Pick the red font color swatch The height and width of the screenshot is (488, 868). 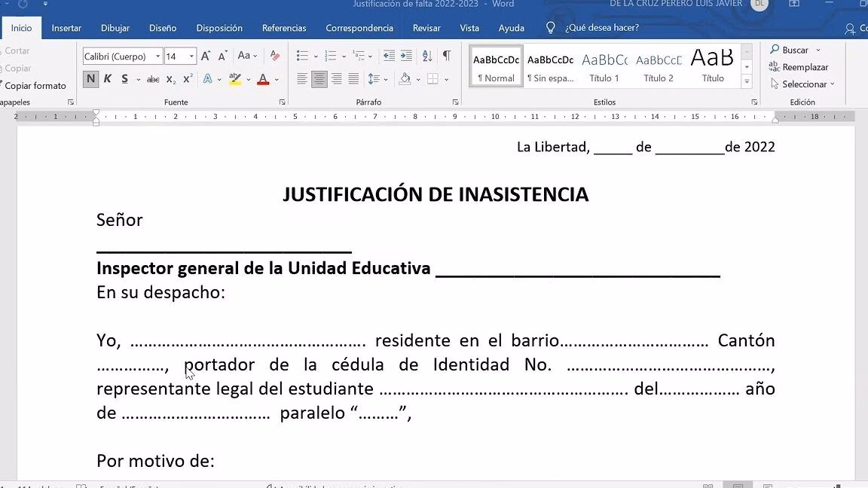click(x=262, y=78)
